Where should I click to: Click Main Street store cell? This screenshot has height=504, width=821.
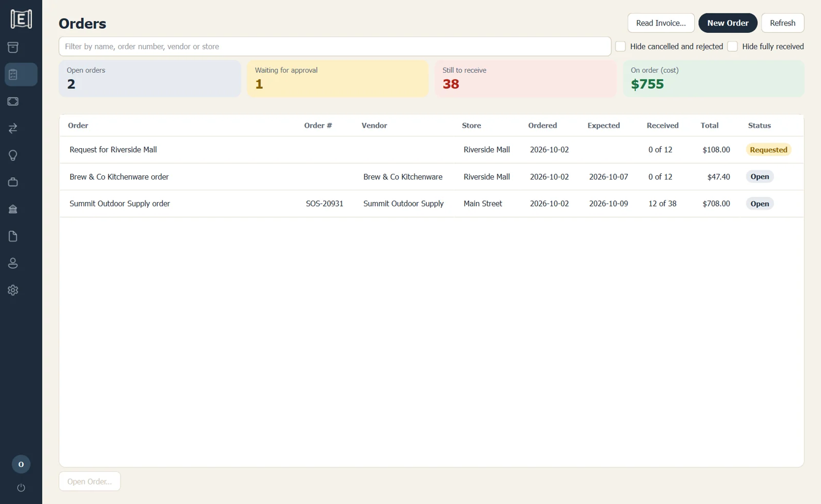click(x=483, y=204)
